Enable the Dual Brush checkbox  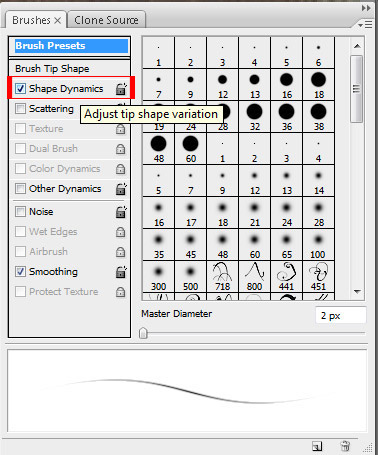tap(20, 149)
